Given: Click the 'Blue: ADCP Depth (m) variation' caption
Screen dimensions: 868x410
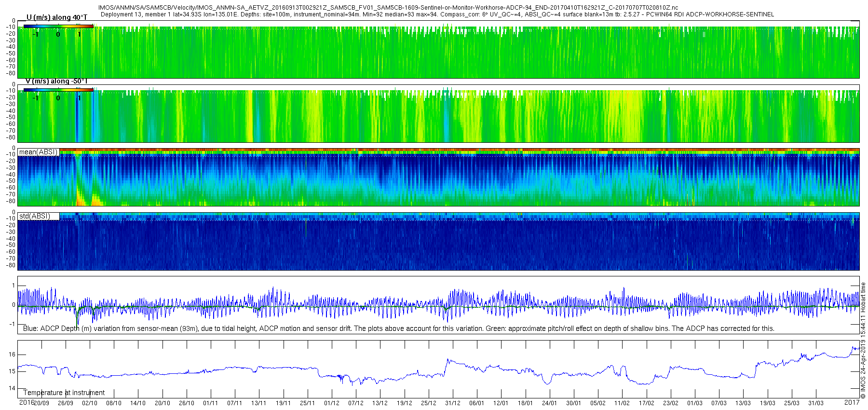Looking at the screenshot, I should click(x=399, y=328).
